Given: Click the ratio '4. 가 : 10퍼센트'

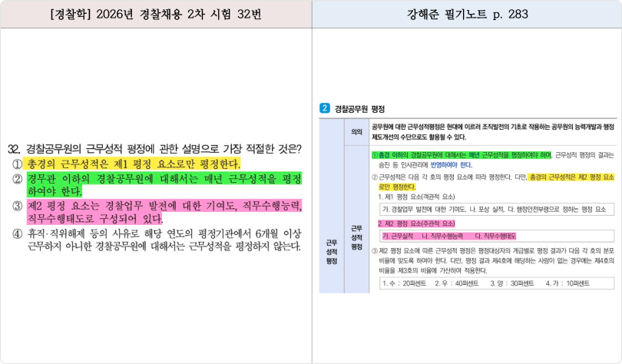Looking at the screenshot, I should pyautogui.click(x=567, y=283).
